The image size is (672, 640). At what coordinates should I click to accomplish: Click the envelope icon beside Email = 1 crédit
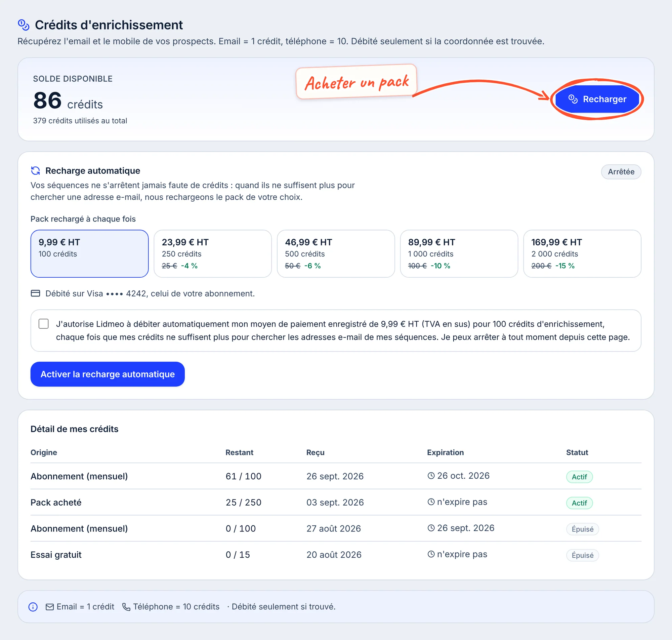[50, 607]
